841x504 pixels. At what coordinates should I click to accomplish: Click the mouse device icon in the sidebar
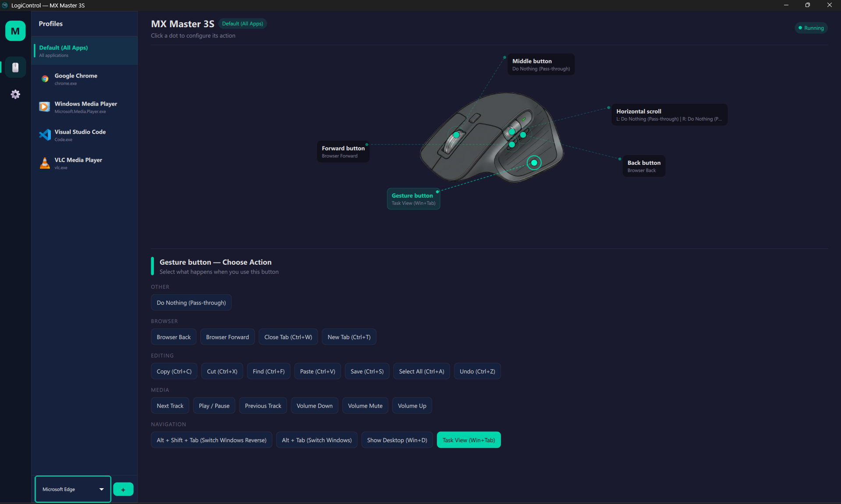click(x=15, y=67)
